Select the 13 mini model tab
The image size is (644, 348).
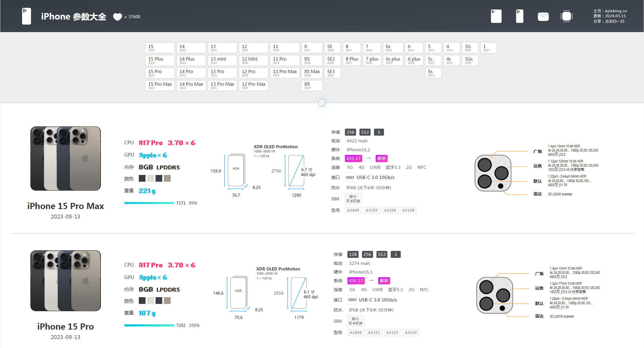pos(222,60)
